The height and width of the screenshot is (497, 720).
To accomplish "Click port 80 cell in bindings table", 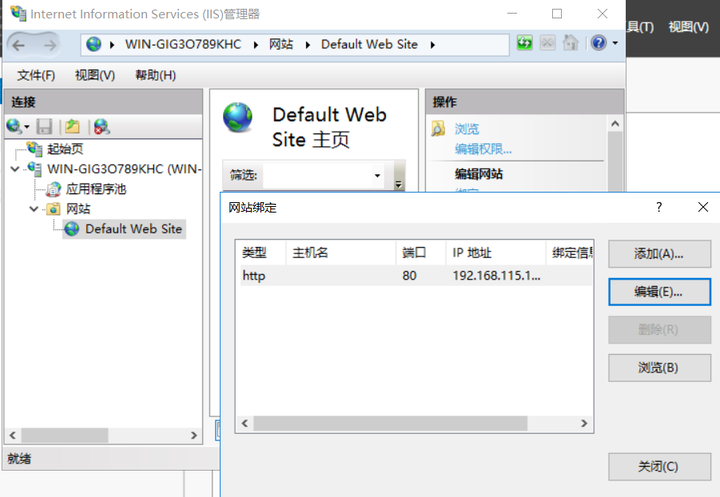I will tap(410, 276).
